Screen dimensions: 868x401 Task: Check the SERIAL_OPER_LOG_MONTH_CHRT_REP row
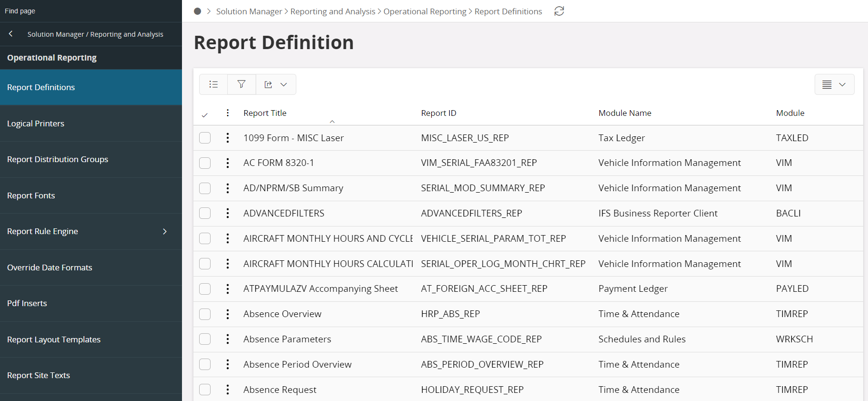click(x=205, y=264)
